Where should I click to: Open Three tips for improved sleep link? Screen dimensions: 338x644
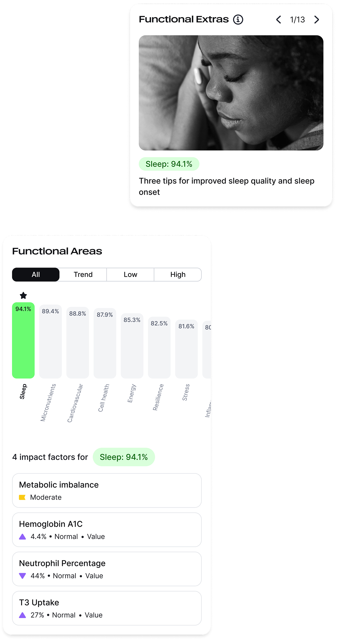click(x=226, y=186)
